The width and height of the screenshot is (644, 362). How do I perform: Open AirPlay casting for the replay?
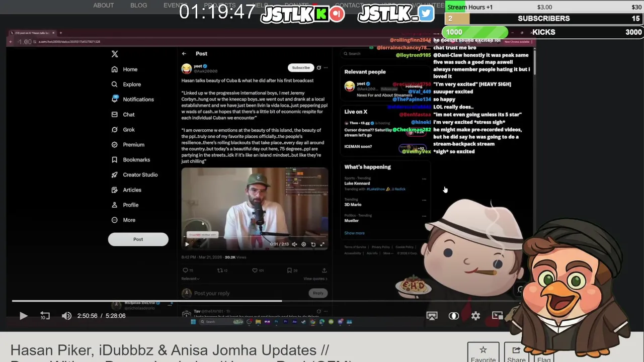432,316
